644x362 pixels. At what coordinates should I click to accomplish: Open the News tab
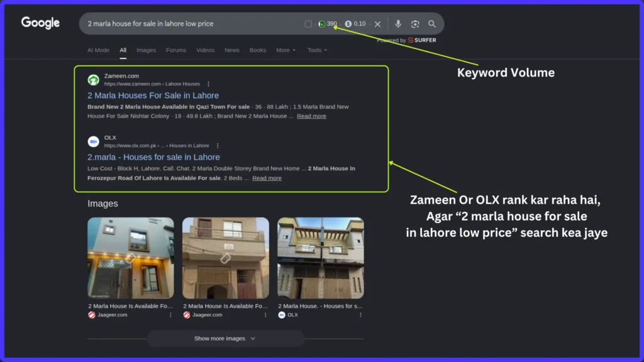tap(231, 50)
